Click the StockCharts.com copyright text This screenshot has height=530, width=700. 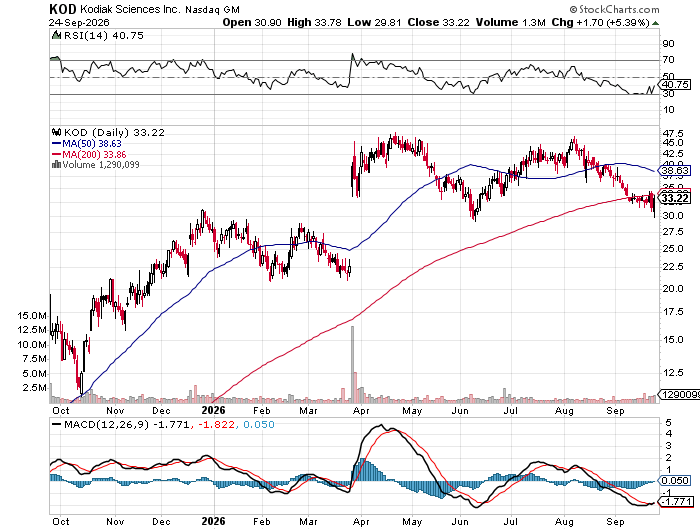point(614,9)
